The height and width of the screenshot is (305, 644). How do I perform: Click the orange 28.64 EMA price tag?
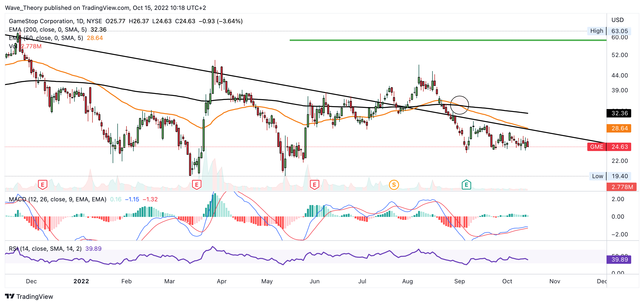619,128
